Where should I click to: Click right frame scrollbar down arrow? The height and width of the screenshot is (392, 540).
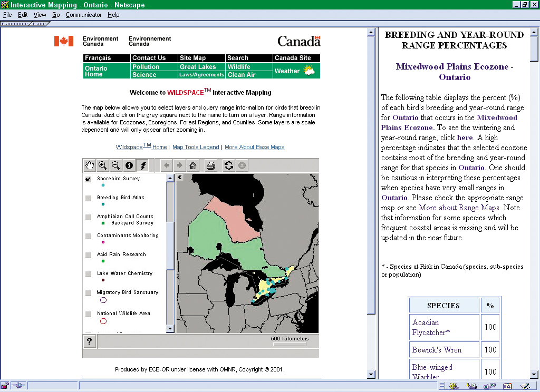(534, 375)
